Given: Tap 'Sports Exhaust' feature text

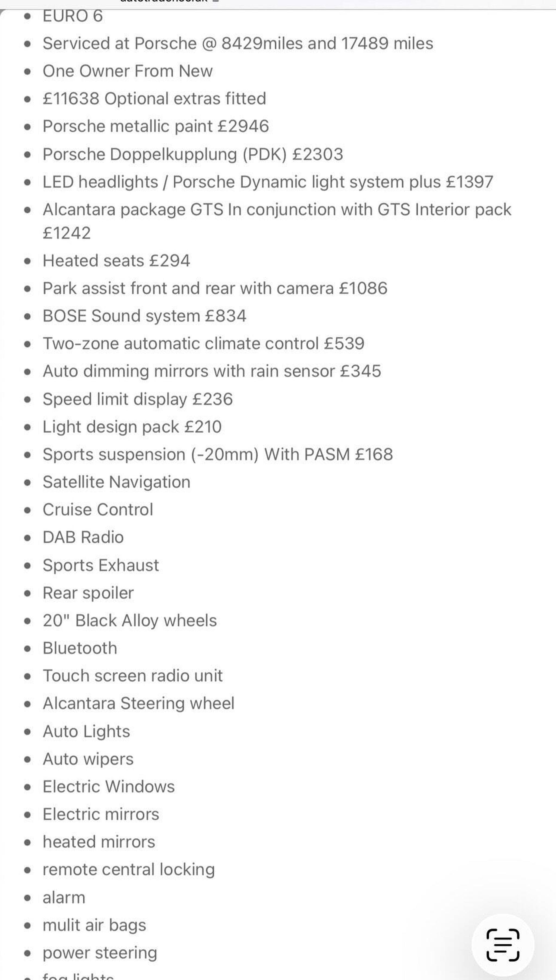Looking at the screenshot, I should pos(101,565).
